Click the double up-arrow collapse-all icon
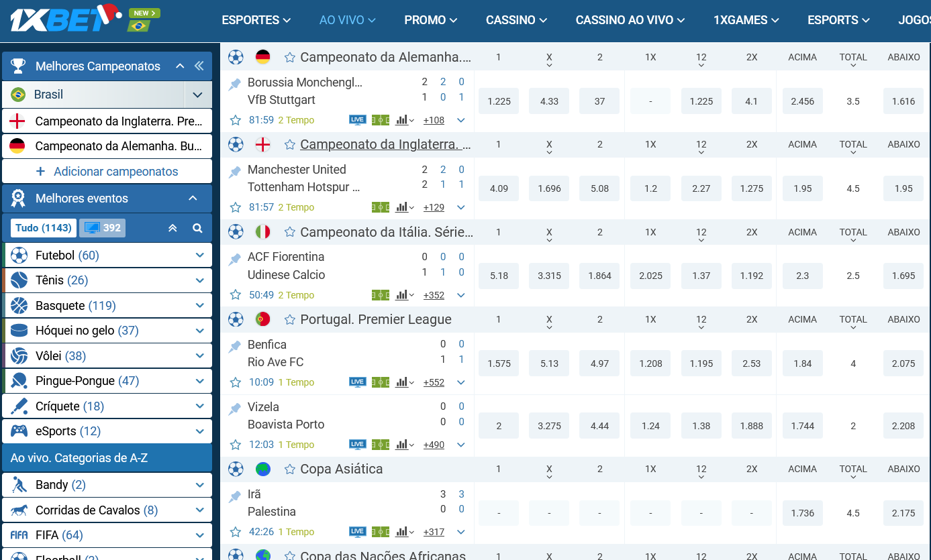Viewport: 931px width, 560px height. click(x=173, y=228)
